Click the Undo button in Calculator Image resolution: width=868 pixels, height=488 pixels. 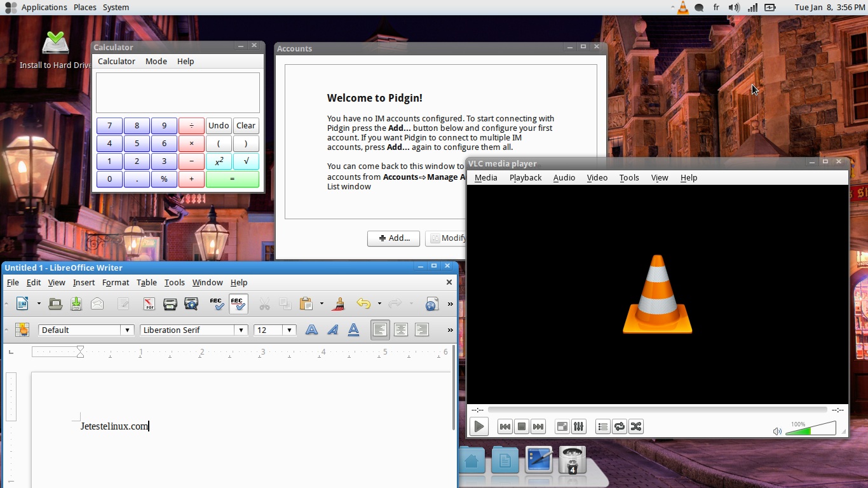coord(219,126)
